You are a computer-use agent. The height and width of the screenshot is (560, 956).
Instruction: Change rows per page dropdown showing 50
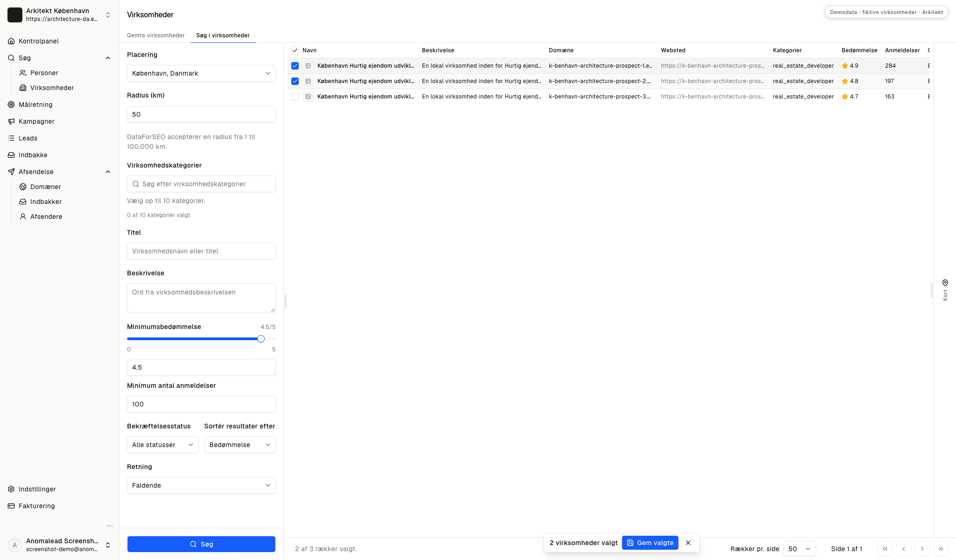click(800, 549)
